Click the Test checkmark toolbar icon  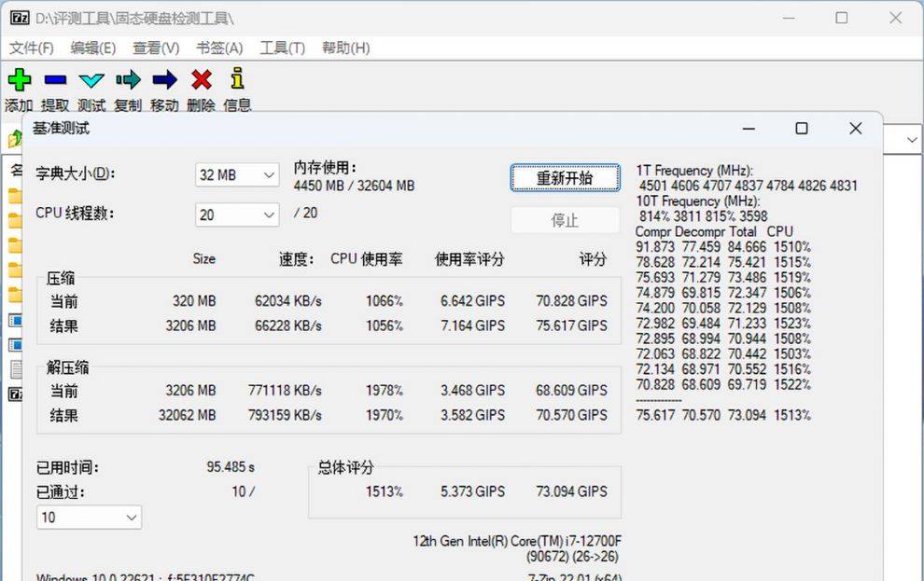91,80
